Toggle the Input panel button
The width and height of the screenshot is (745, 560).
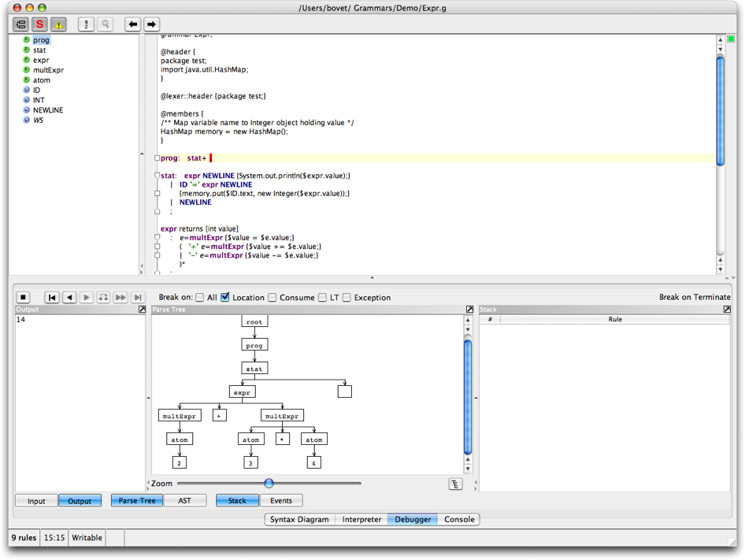(36, 501)
